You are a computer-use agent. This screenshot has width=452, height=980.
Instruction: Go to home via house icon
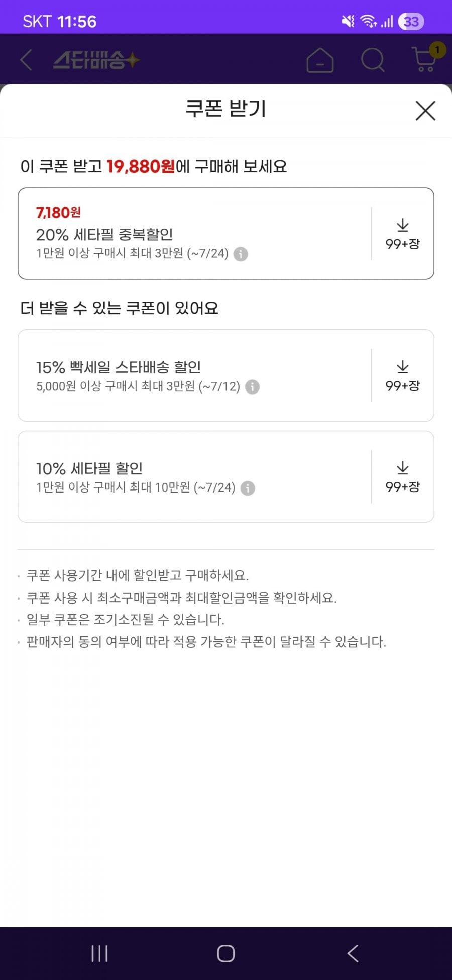tap(320, 60)
